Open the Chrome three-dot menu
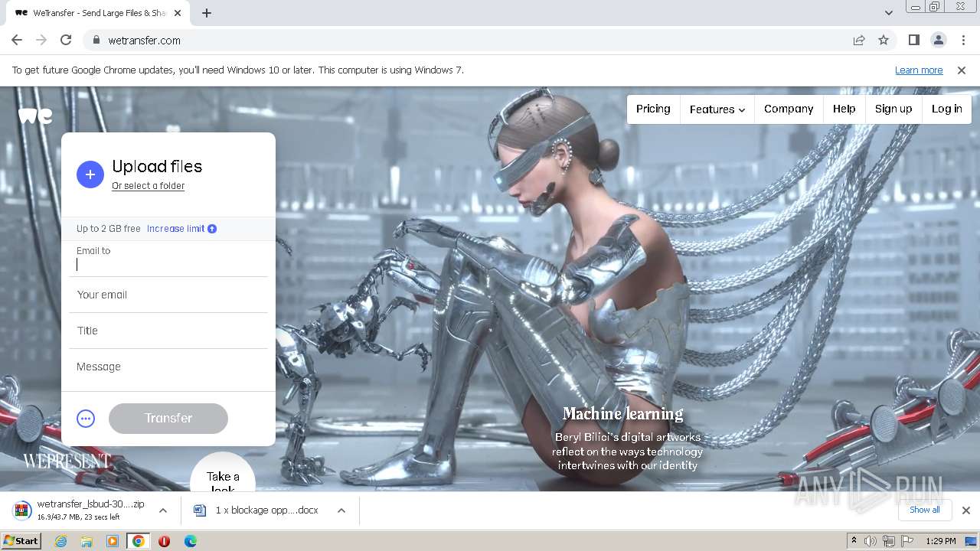The height and width of the screenshot is (551, 980). pyautogui.click(x=963, y=40)
